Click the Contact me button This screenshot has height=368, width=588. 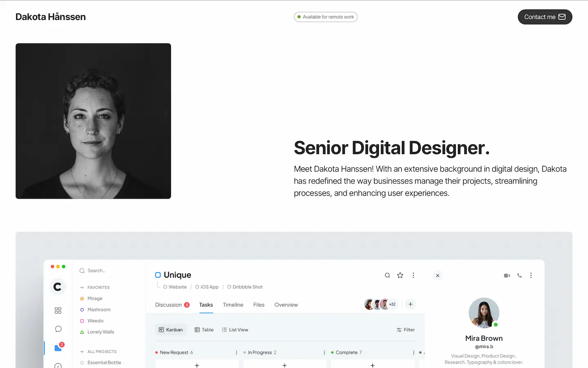(545, 17)
